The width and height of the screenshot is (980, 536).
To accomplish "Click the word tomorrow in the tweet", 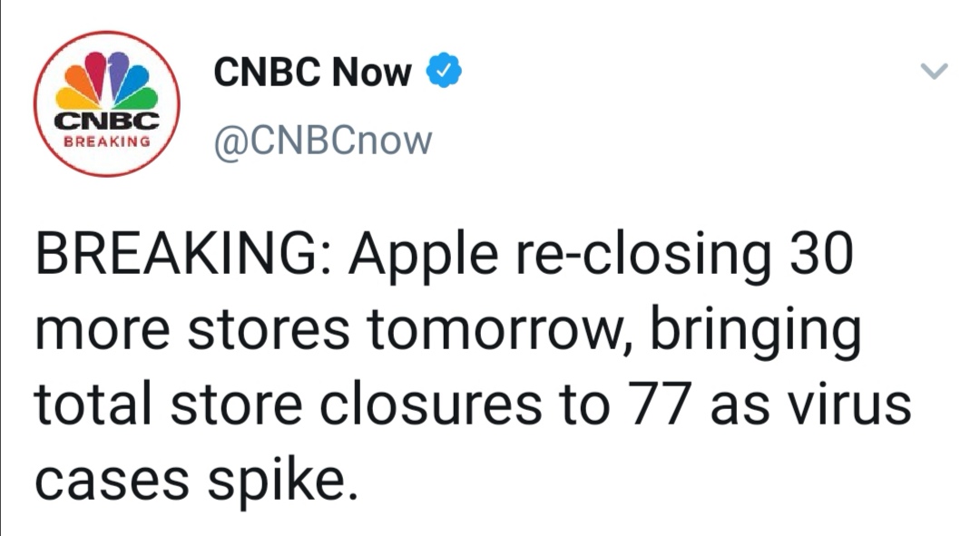I will 495,330.
